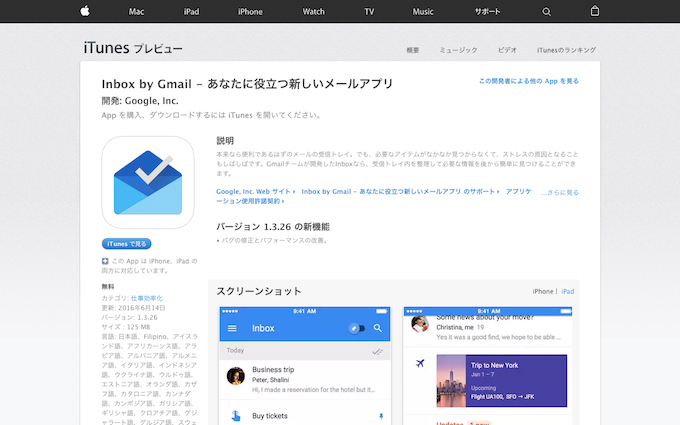680x425 pixels.
Task: Click the Business trip email avatar
Action: click(x=236, y=377)
